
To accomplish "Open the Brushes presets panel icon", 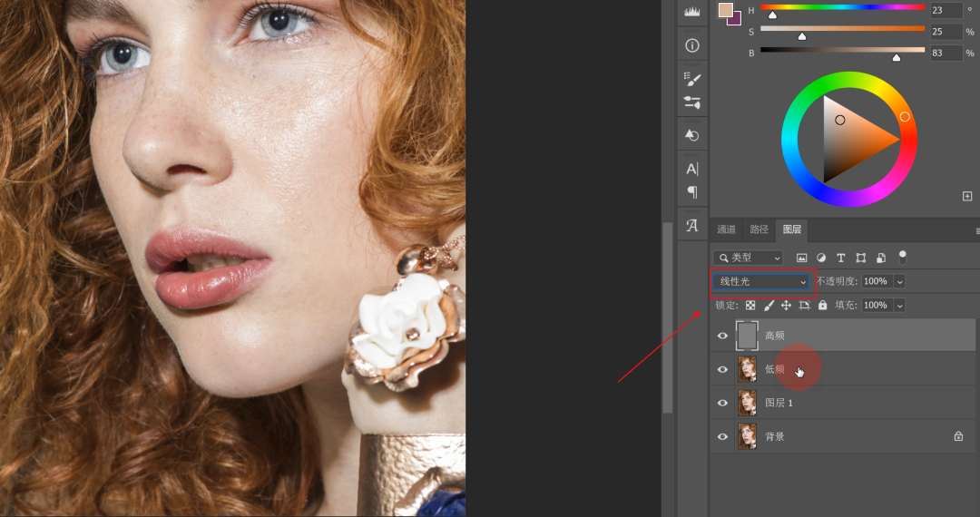I will (691, 102).
